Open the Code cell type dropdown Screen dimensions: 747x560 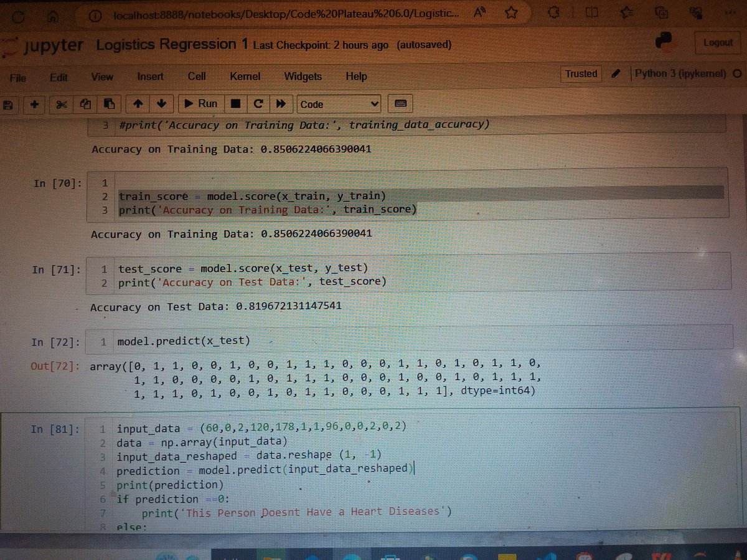coord(339,105)
